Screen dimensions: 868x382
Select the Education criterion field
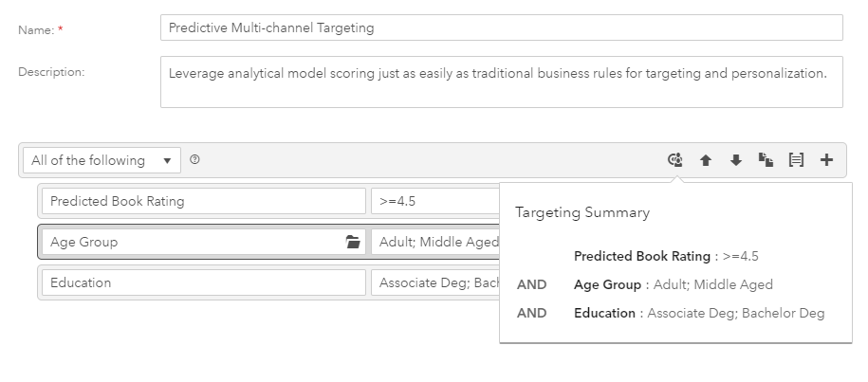(204, 282)
